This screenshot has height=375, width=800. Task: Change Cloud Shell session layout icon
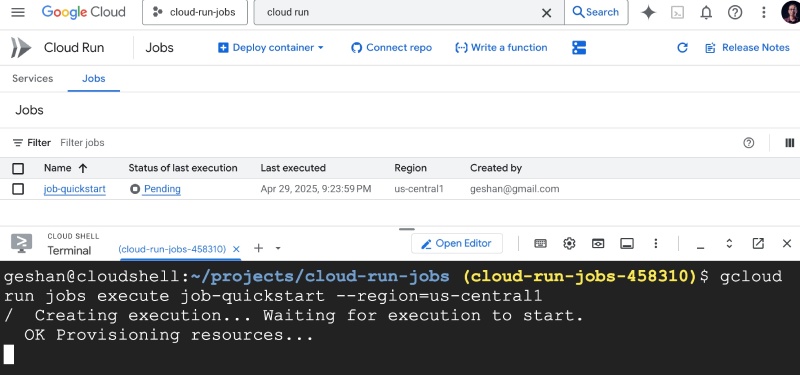pyautogui.click(x=627, y=244)
